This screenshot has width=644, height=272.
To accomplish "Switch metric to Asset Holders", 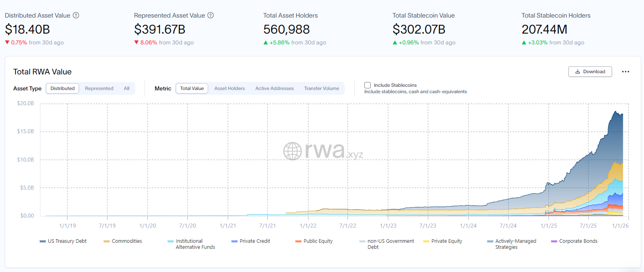I will coord(229,88).
